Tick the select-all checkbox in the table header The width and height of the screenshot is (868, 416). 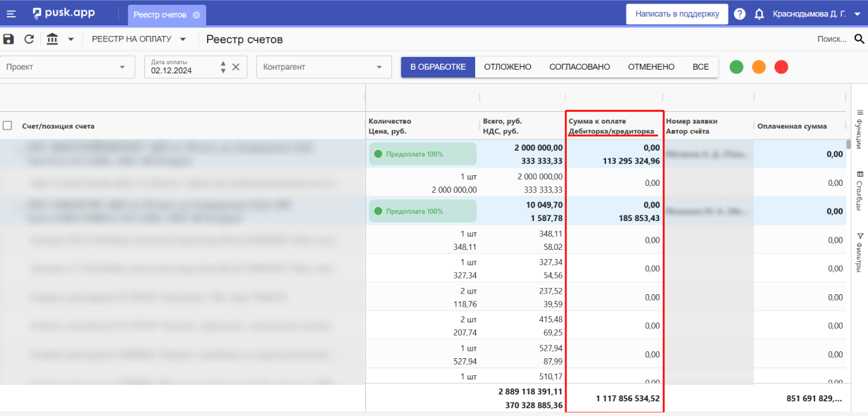coord(8,126)
